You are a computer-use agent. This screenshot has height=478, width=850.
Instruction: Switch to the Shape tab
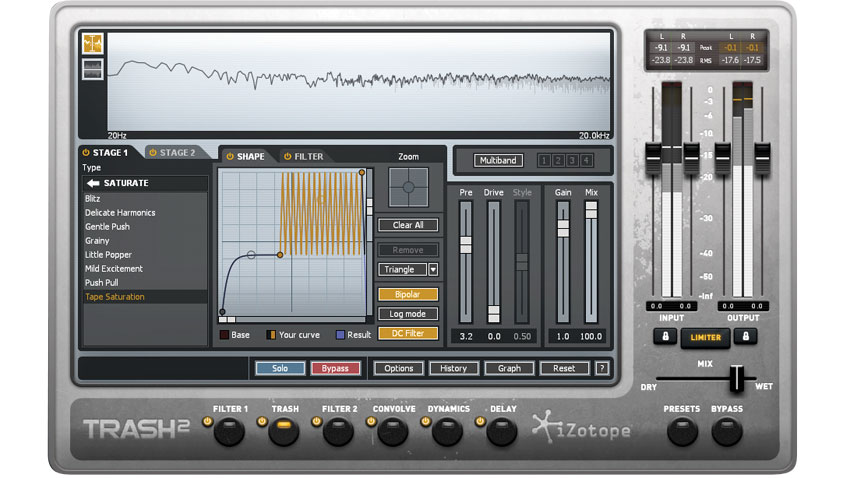click(x=250, y=156)
